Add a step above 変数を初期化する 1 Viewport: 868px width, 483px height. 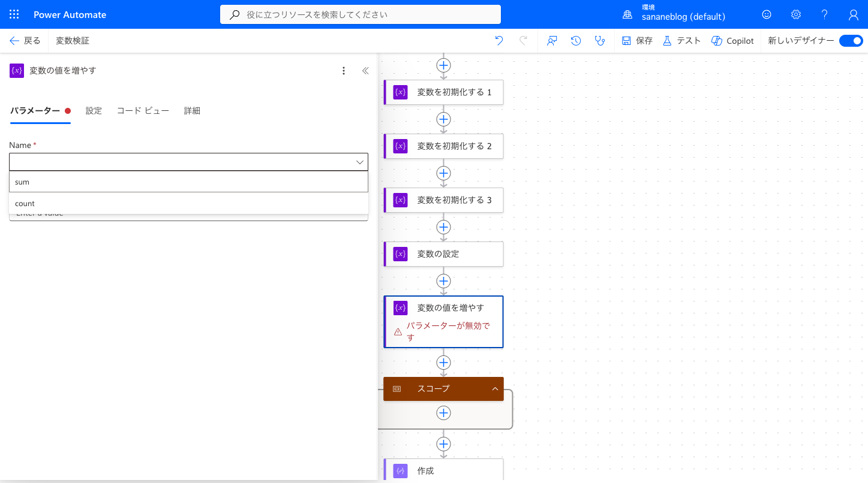pos(443,65)
